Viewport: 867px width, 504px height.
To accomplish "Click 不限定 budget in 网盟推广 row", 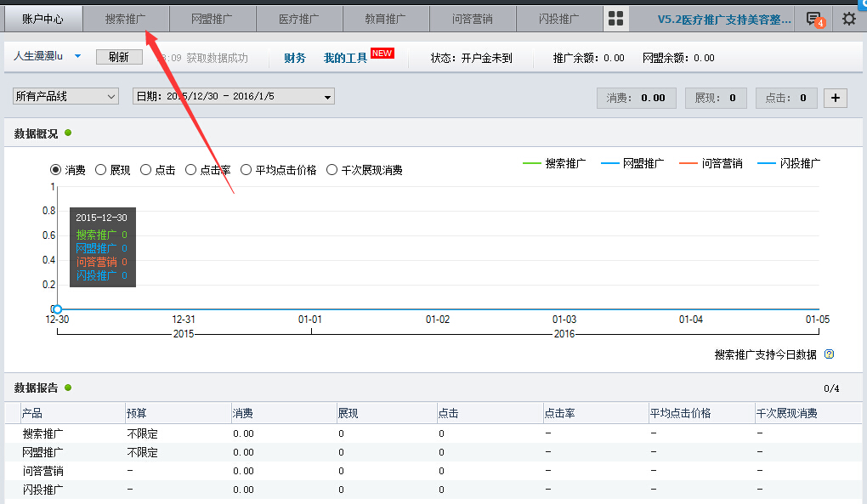I will click(142, 452).
